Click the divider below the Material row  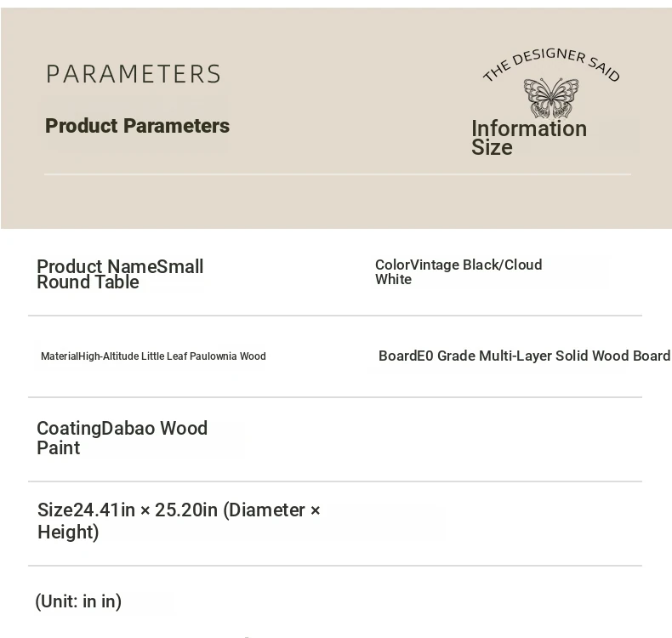coord(335,397)
